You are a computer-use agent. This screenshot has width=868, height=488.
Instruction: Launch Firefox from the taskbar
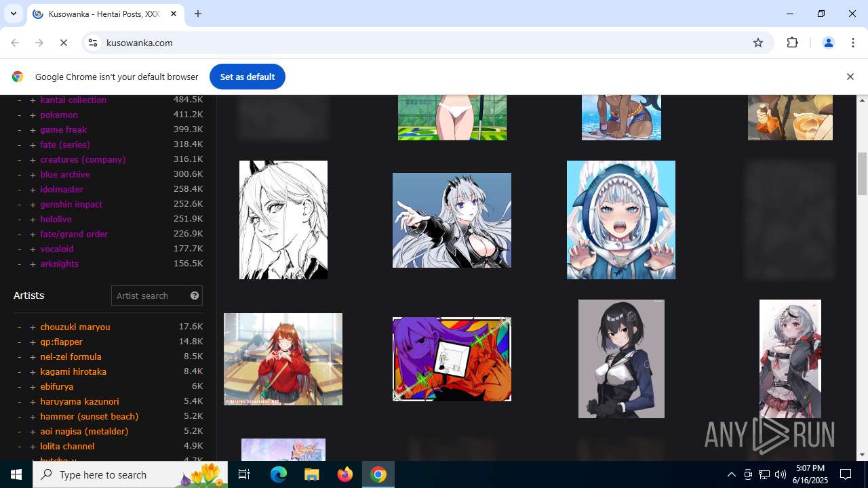pos(345,474)
